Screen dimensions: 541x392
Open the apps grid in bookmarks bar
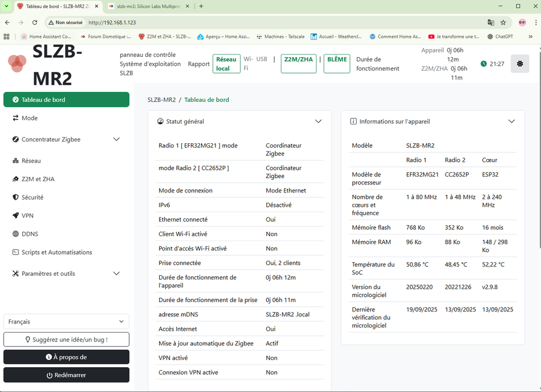coord(6,37)
